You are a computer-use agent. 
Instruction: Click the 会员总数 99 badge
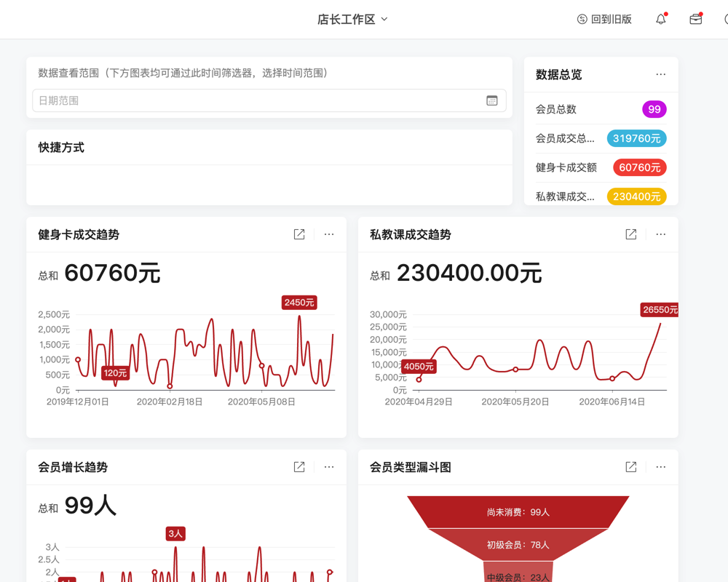[x=654, y=109]
